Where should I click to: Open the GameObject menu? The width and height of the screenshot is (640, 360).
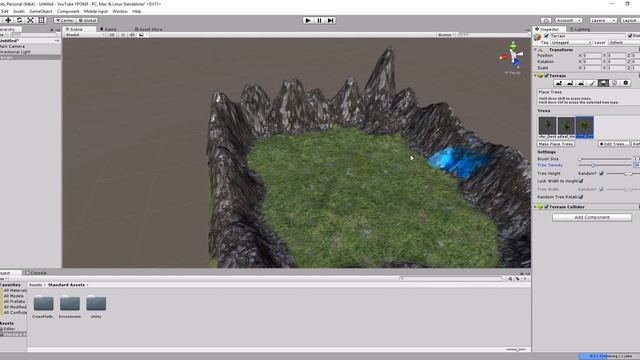tap(41, 11)
